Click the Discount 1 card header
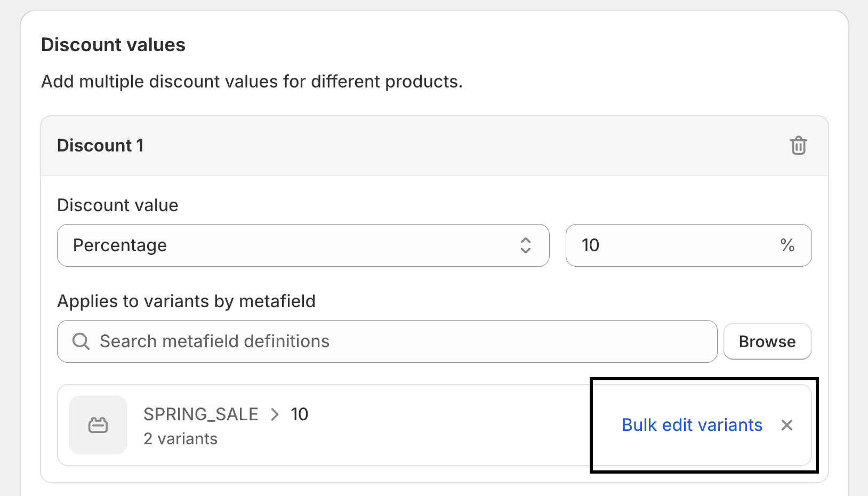The width and height of the screenshot is (868, 496). [x=100, y=146]
